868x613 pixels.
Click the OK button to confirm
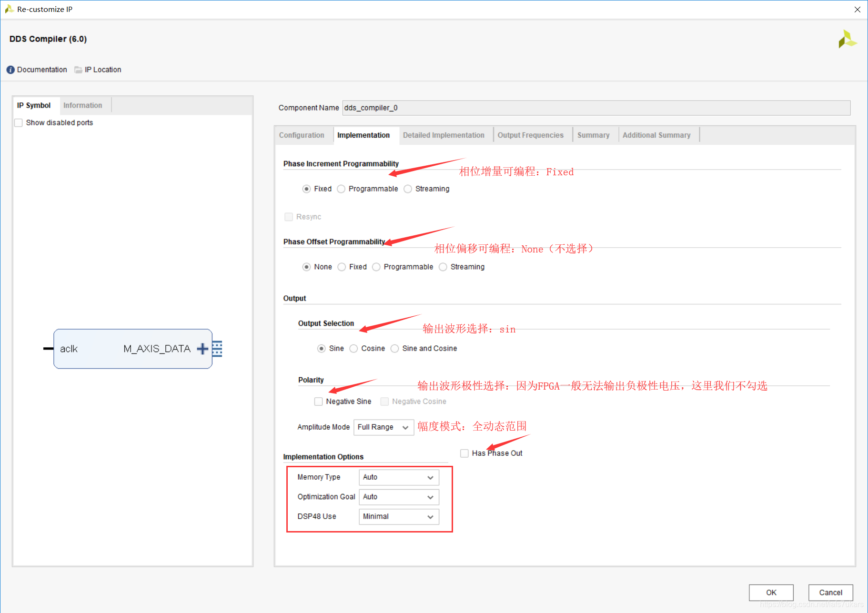tap(771, 592)
